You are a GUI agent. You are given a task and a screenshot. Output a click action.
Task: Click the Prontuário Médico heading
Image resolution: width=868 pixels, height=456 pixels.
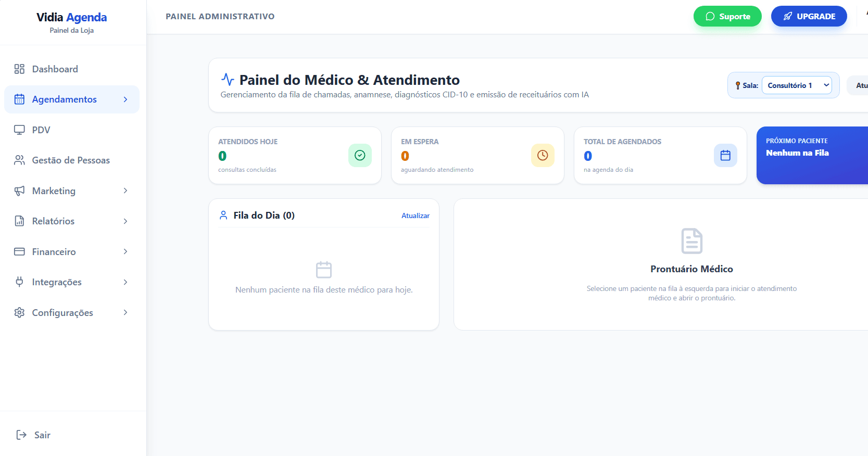691,269
